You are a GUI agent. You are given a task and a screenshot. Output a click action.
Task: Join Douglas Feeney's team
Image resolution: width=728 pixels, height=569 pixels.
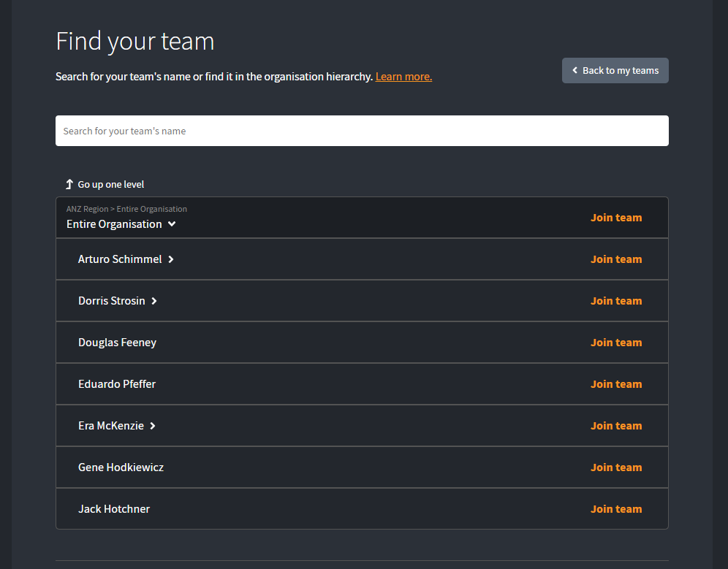click(x=616, y=343)
